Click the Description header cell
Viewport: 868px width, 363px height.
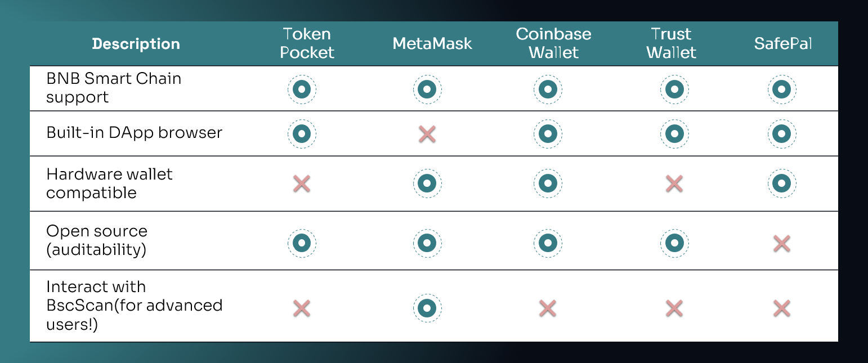coord(136,44)
